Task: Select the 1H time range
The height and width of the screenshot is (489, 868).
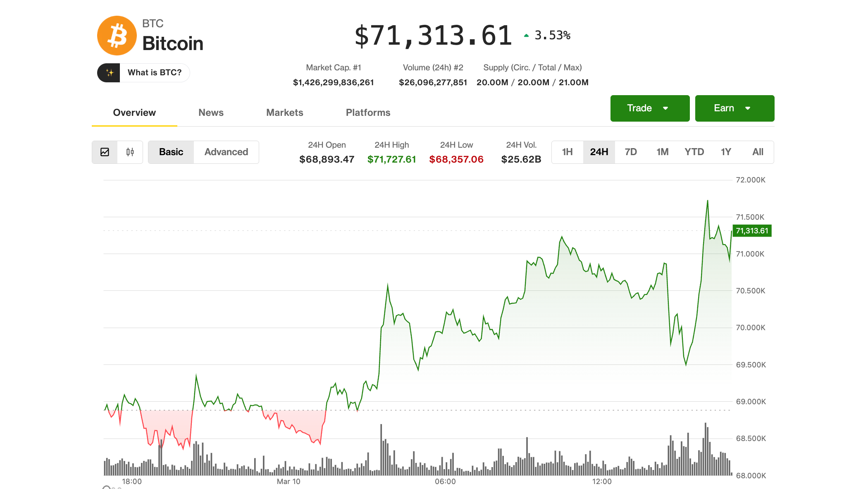Action: click(567, 152)
